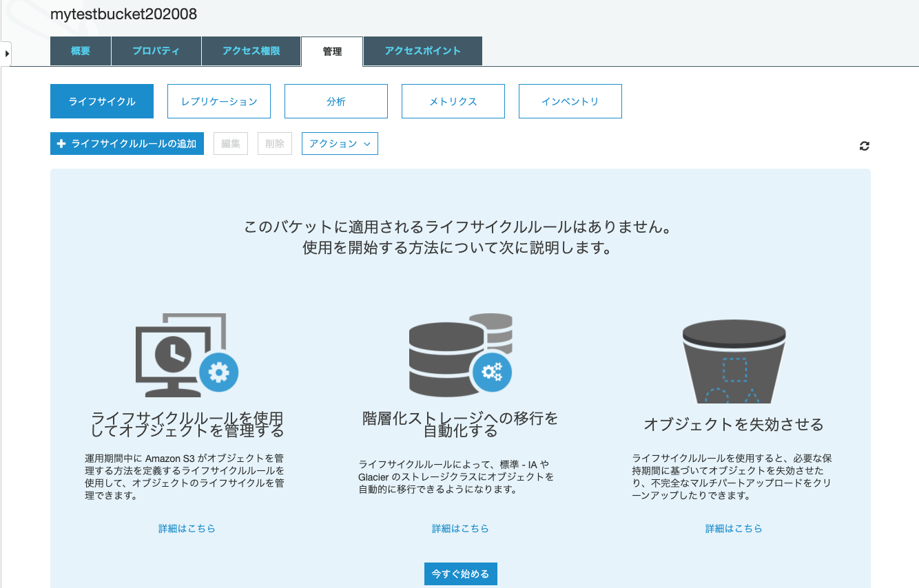Open the アクセス権限 tab
The height and width of the screenshot is (588, 919).
[x=251, y=51]
